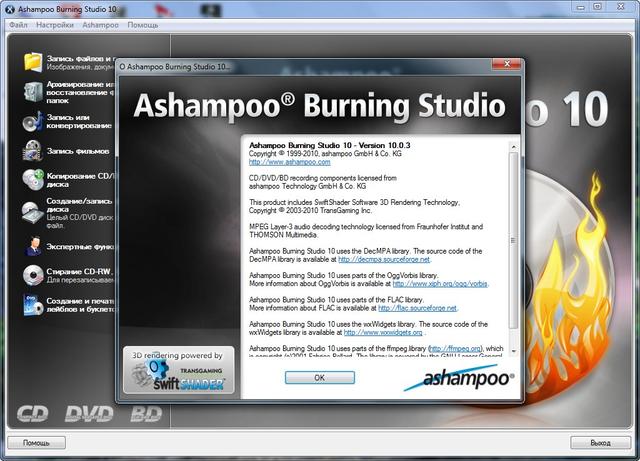Open the www.wxwidgets.org link

coord(383,332)
